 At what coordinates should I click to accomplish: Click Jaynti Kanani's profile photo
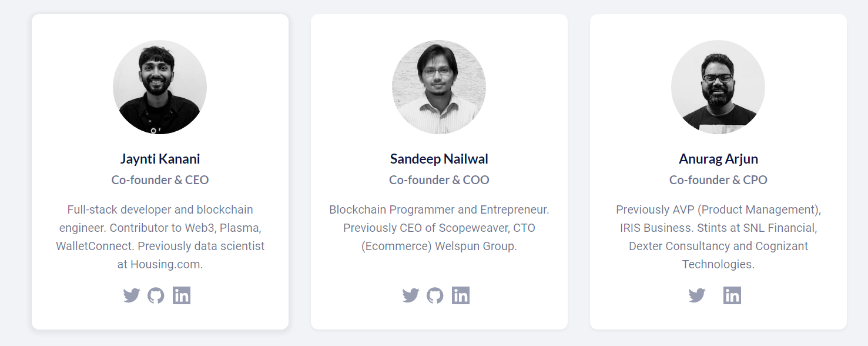click(x=160, y=87)
